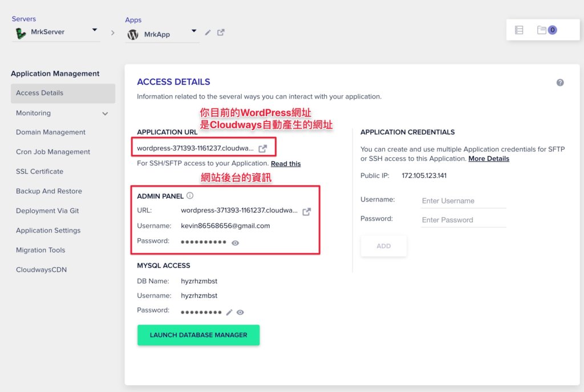584x392 pixels.
Task: Click the ADD credentials button
Action: point(384,246)
